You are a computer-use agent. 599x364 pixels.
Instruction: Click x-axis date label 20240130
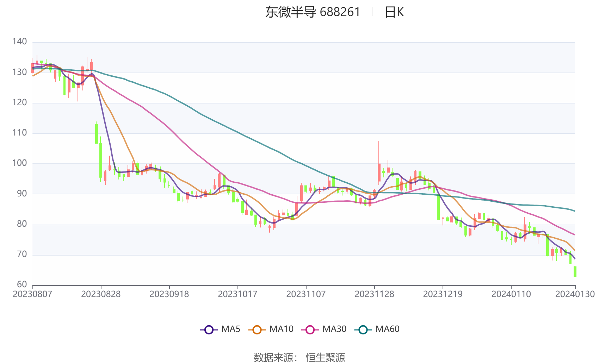[x=575, y=294]
